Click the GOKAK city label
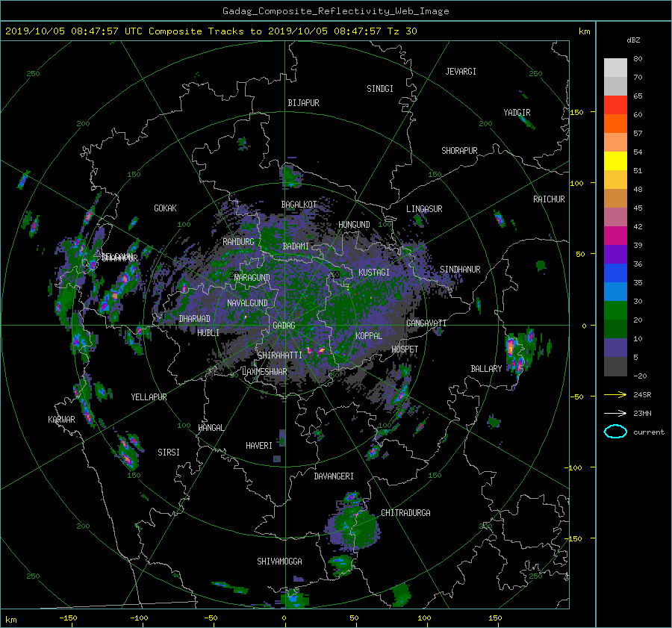The width and height of the screenshot is (672, 628). [x=166, y=208]
